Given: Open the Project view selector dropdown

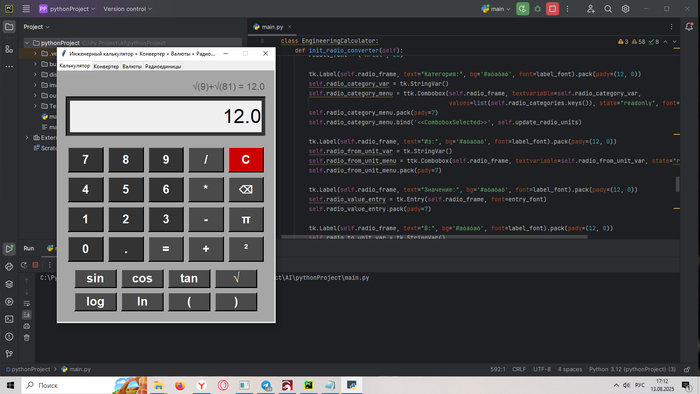Looking at the screenshot, I should 36,27.
